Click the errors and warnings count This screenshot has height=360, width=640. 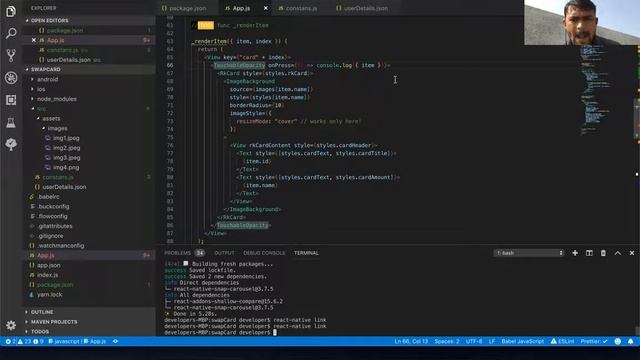pos(24,341)
